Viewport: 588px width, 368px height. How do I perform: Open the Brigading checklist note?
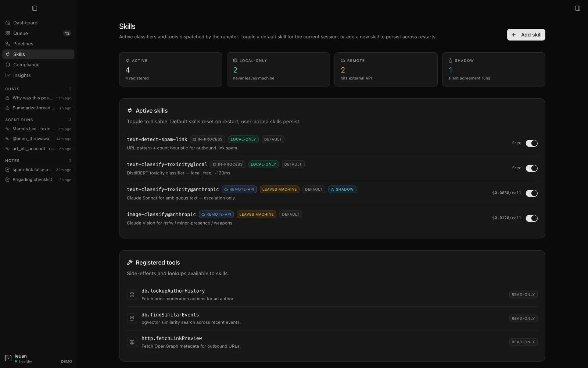pyautogui.click(x=38, y=180)
